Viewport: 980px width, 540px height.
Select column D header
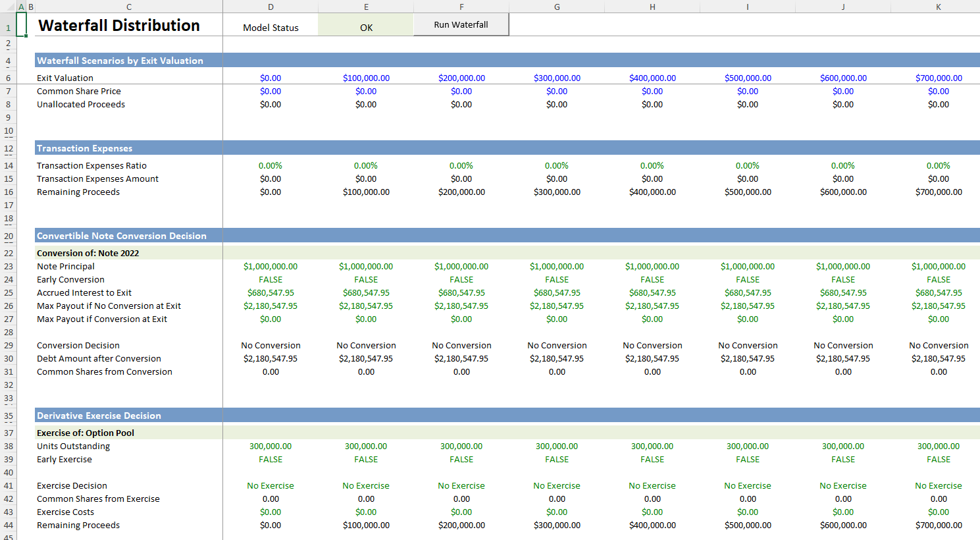(271, 7)
